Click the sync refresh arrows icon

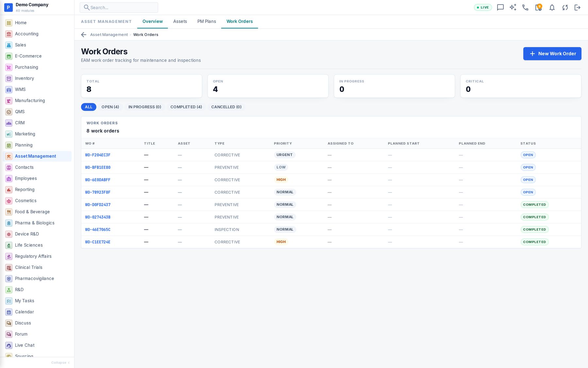click(565, 8)
